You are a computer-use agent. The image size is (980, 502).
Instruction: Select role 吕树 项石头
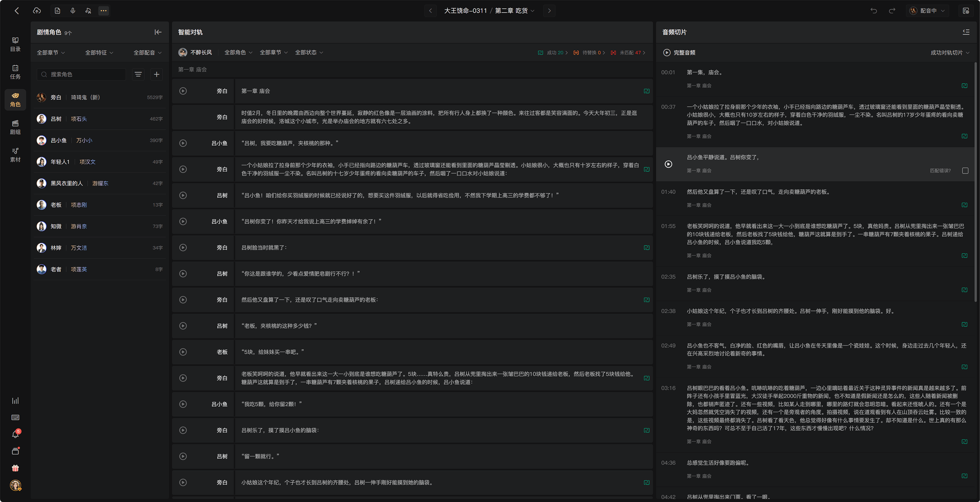point(100,119)
